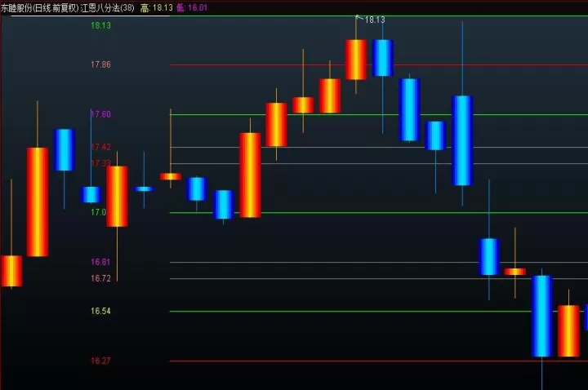Image resolution: width=588 pixels, height=390 pixels.
Task: Select the purple 17.60 price level label
Action: (x=101, y=114)
